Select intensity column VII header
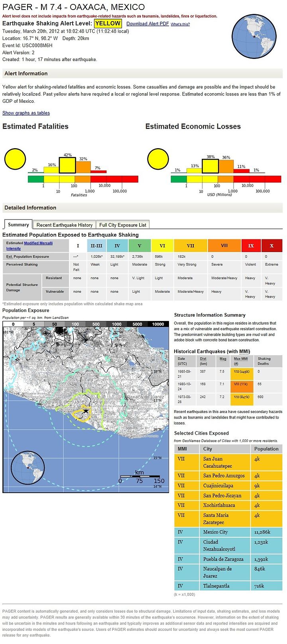The height and width of the screenshot is (644, 287). pos(191,246)
